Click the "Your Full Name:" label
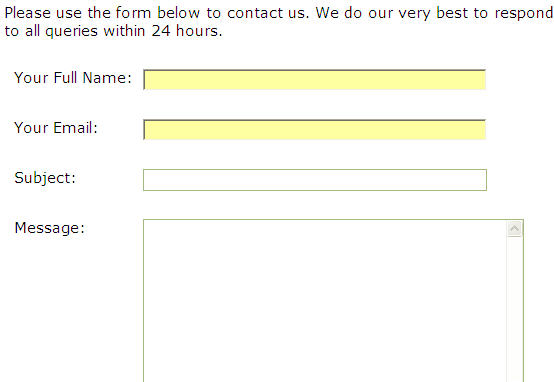554x382 pixels. (x=72, y=78)
